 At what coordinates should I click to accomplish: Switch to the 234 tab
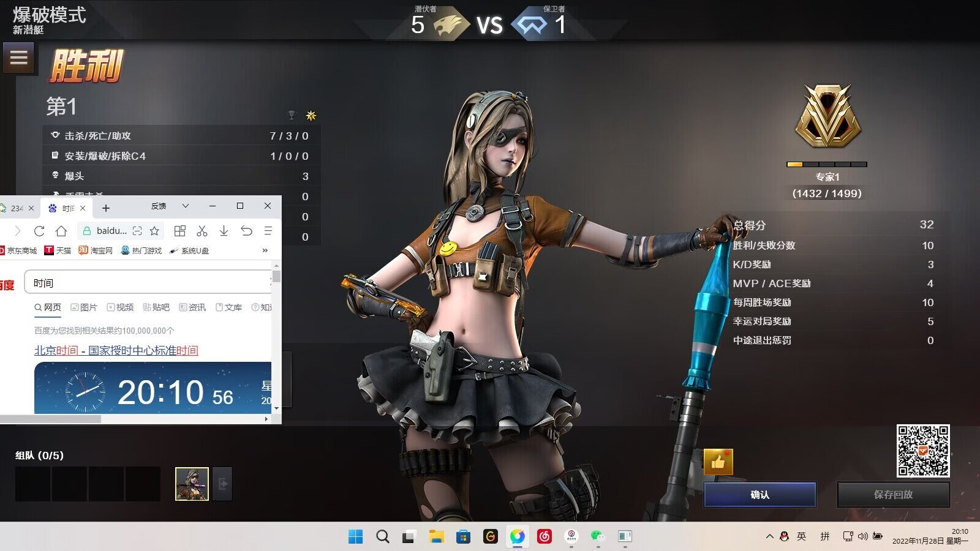[x=17, y=208]
